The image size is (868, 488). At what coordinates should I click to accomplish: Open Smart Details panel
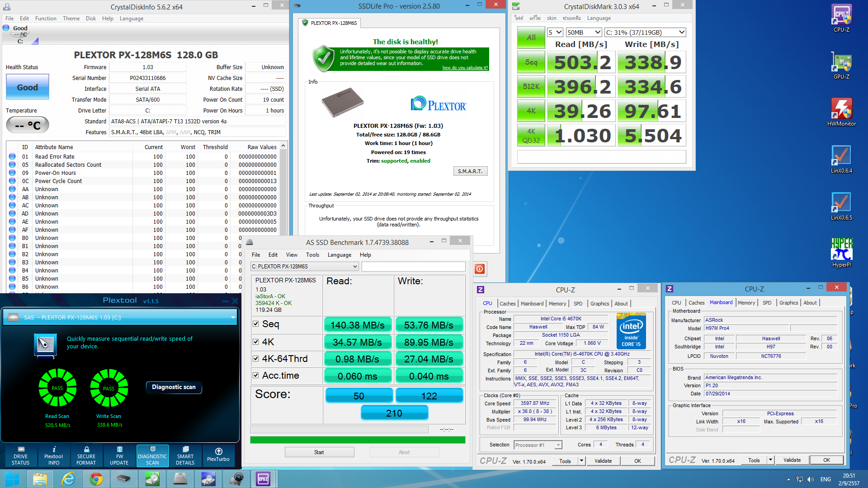[x=185, y=455]
